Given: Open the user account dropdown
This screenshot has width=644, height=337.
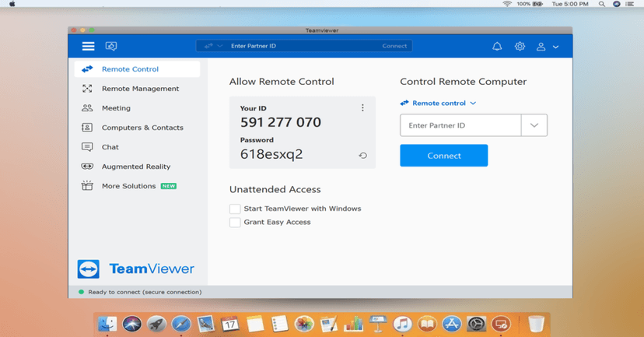Looking at the screenshot, I should pos(548,47).
